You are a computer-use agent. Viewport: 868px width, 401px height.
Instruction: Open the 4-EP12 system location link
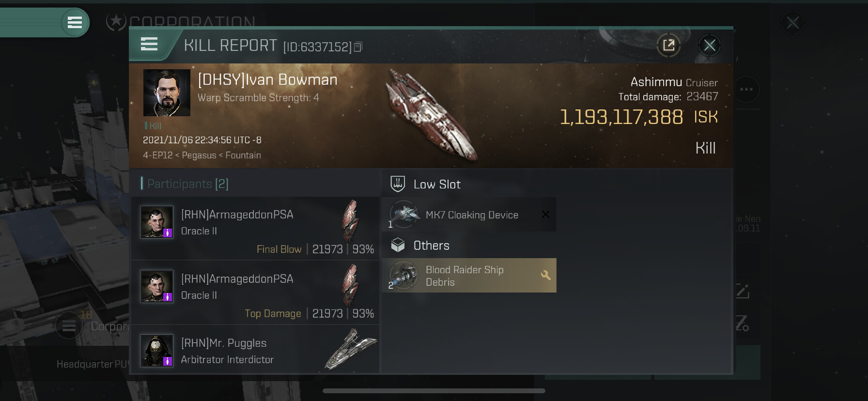158,155
